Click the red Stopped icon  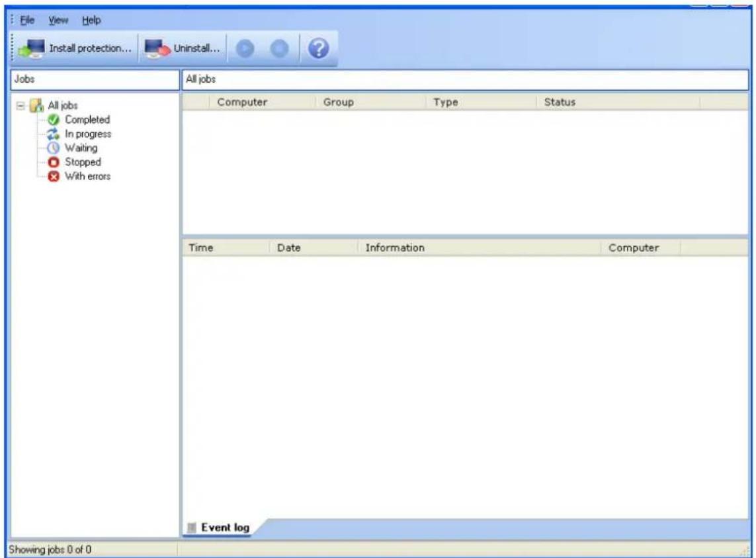[54, 162]
